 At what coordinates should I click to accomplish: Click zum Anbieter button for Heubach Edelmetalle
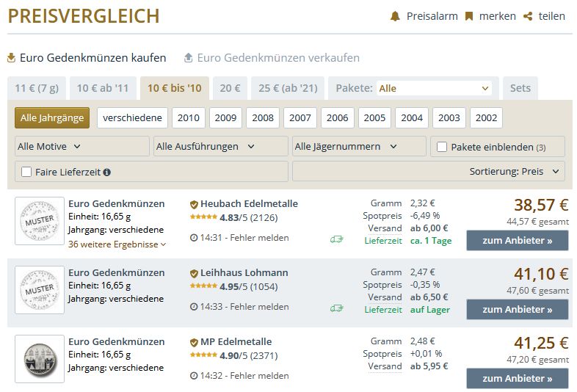(x=517, y=241)
